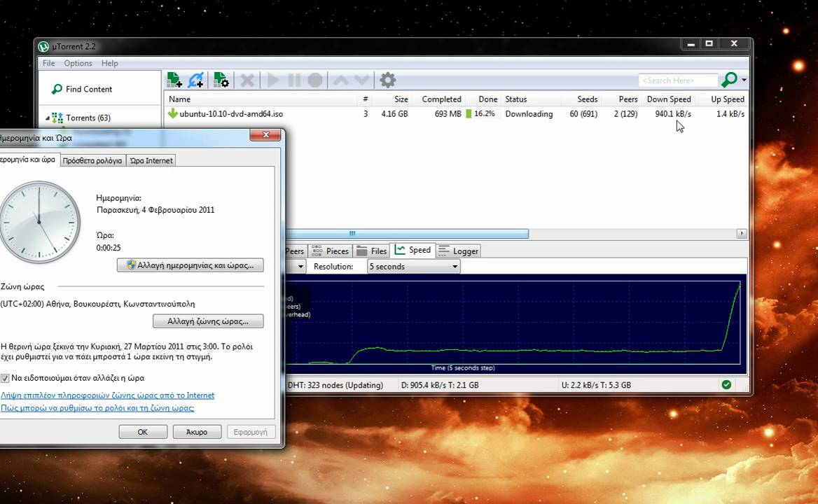The image size is (818, 504).
Task: Click Άκυρο button in date dialog
Action: [x=197, y=432]
